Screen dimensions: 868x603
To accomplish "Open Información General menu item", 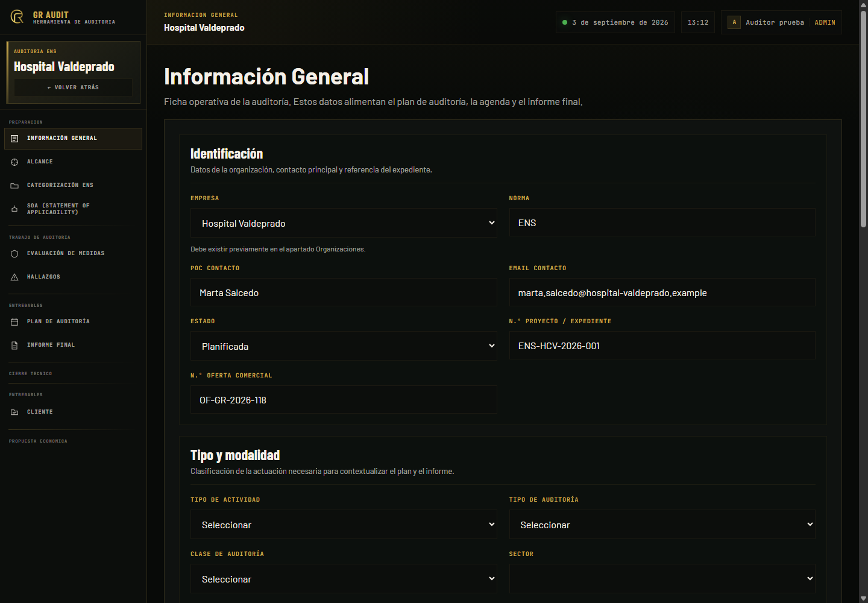I will pyautogui.click(x=73, y=139).
